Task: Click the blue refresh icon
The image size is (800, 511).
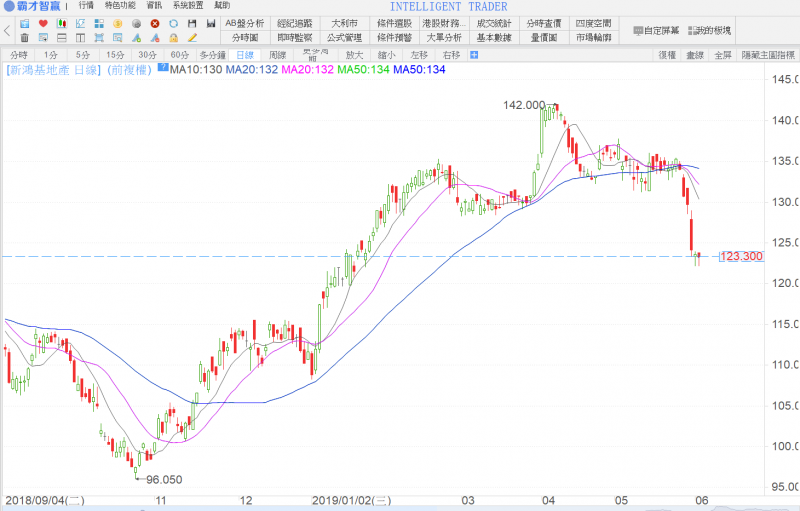Action: pyautogui.click(x=173, y=23)
